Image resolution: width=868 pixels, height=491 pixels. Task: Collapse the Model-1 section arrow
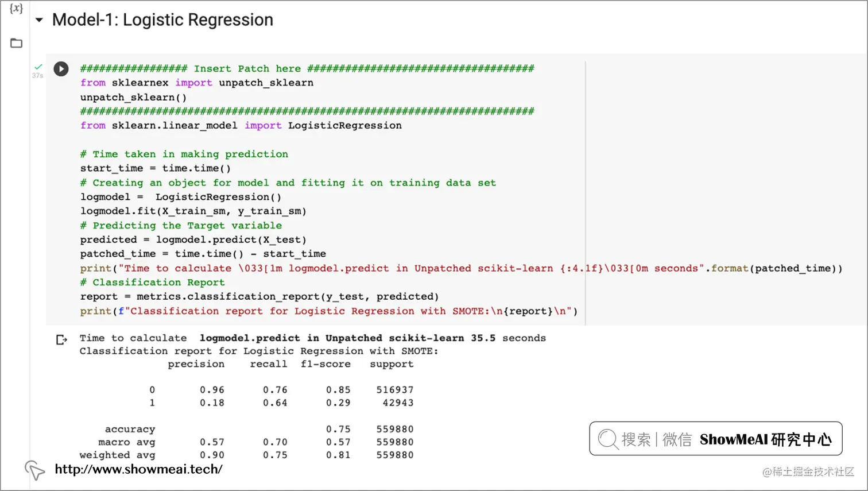click(x=39, y=20)
